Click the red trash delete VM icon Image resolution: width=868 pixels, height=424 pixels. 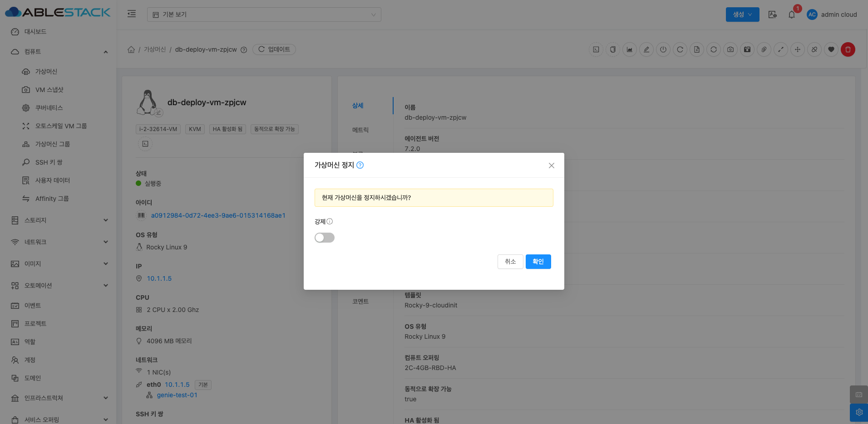click(x=848, y=49)
